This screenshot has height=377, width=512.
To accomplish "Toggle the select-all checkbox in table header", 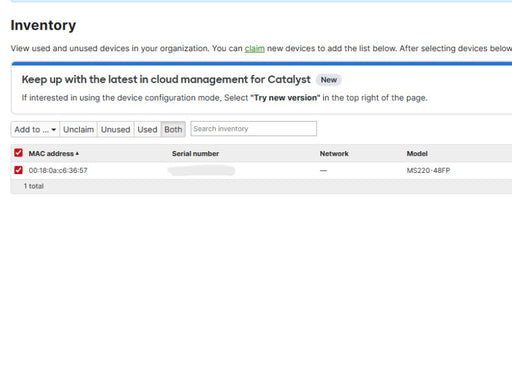I will [x=18, y=153].
